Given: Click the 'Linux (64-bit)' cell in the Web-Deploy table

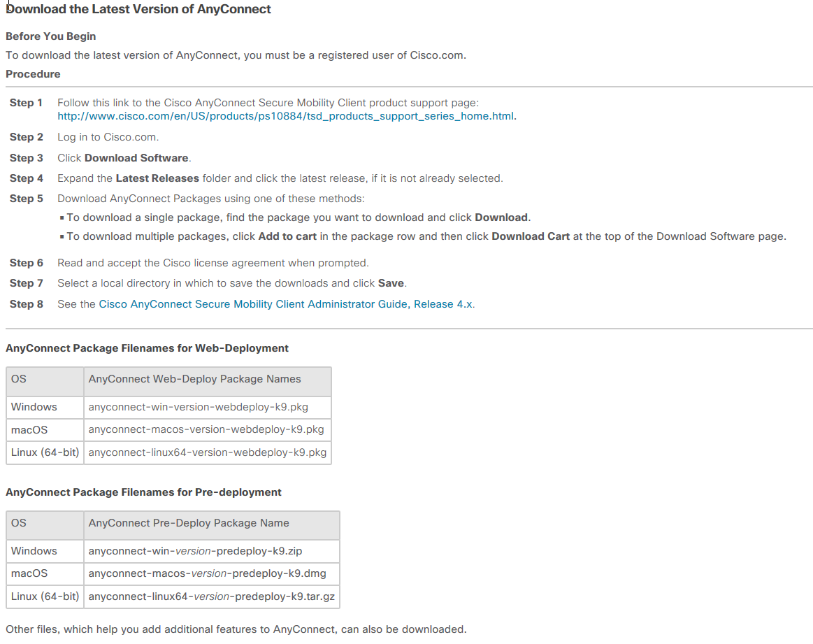Looking at the screenshot, I should click(45, 452).
